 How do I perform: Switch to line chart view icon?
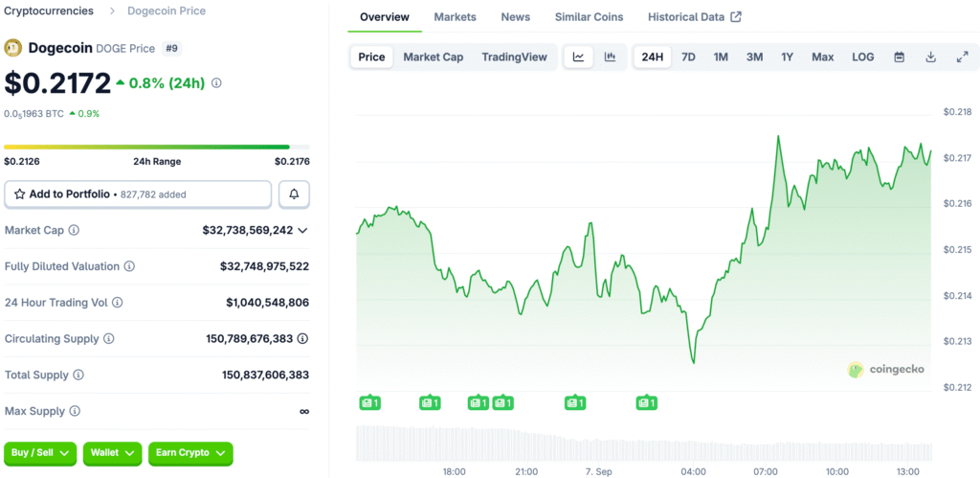tap(579, 57)
